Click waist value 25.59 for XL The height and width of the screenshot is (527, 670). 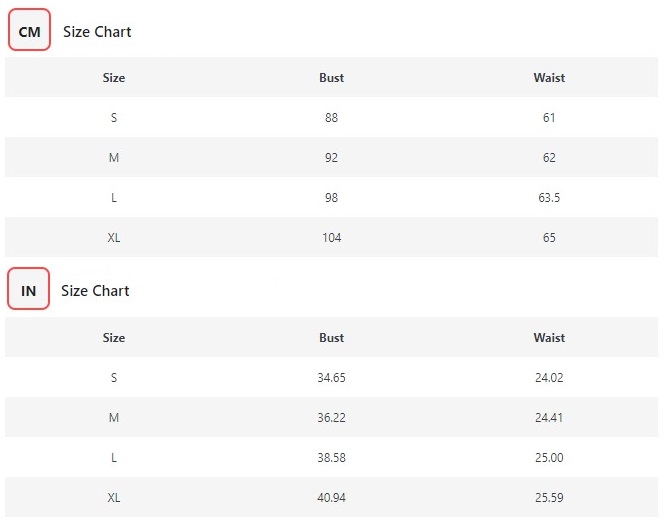549,498
